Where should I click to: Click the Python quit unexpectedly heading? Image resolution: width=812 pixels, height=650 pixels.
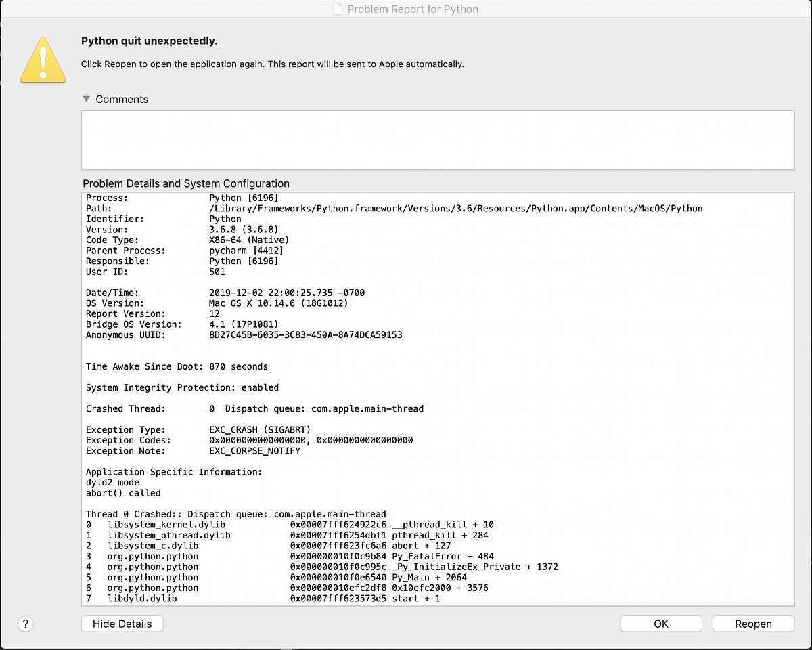coord(149,41)
